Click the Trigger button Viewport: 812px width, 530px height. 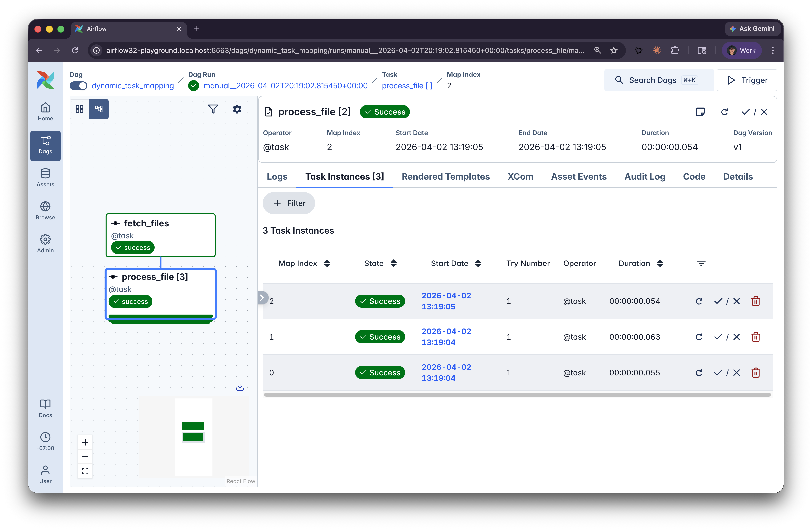[x=747, y=80]
